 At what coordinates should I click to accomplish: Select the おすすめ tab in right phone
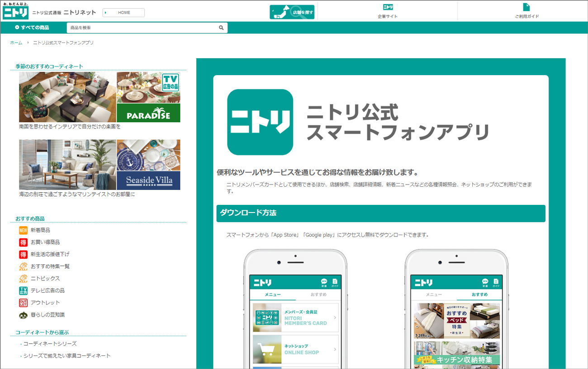[479, 295]
